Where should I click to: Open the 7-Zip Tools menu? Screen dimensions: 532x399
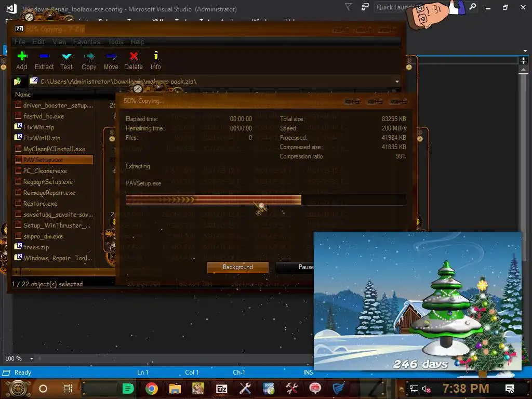[116, 42]
